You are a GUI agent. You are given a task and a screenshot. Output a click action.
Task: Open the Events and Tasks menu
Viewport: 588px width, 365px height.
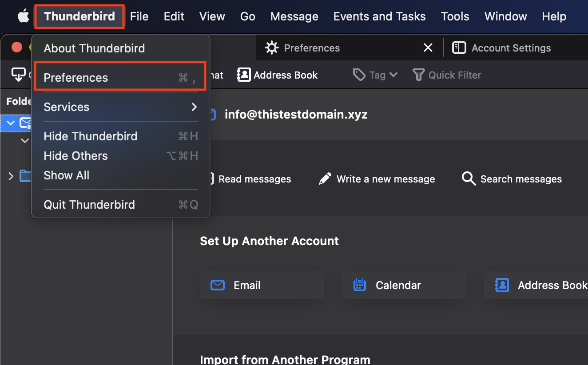tap(379, 17)
